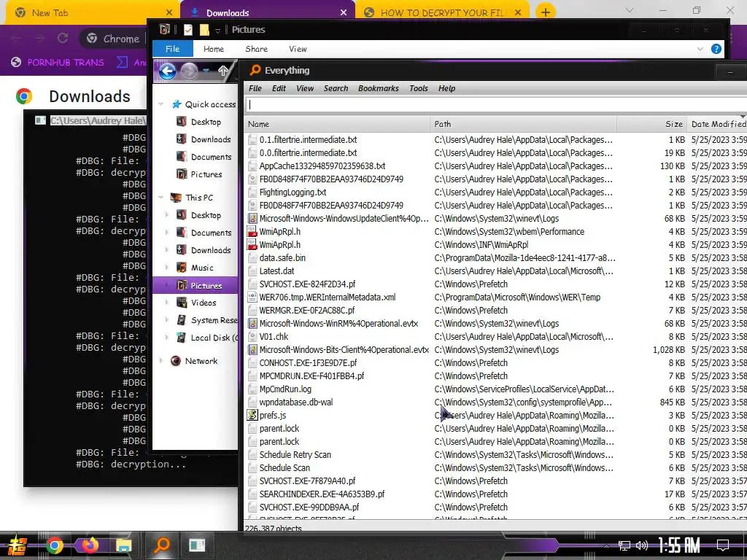Select wpndatabase.db-wal file row

(x=495, y=402)
